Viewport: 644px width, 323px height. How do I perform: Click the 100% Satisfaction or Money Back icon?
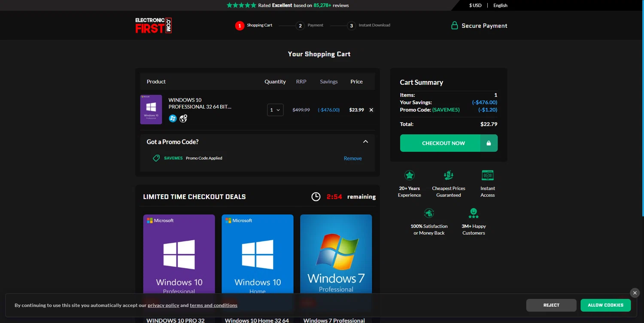pos(429,213)
